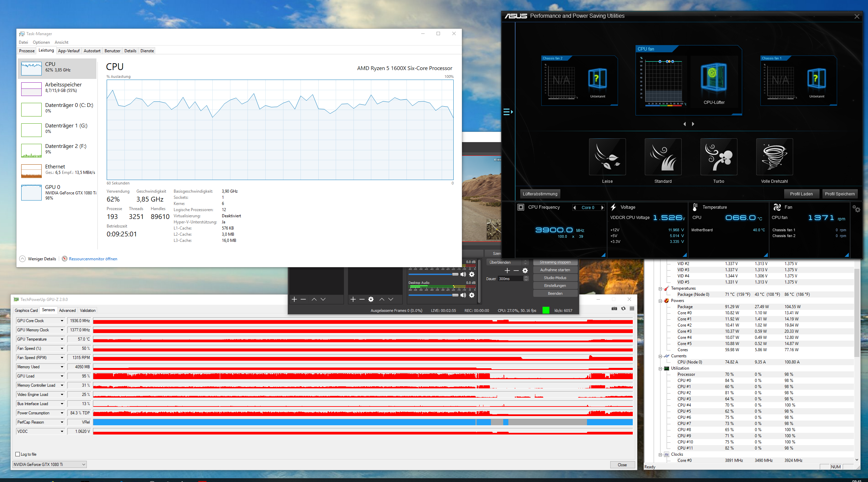Viewport: 868px width, 482px height.
Task: Click Streaming stoppen button
Action: [x=555, y=262]
